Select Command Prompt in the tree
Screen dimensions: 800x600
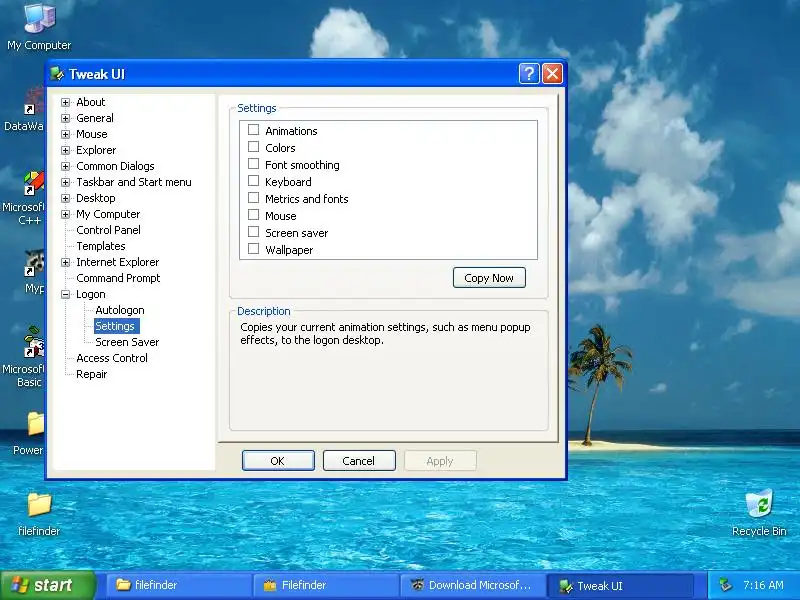(x=118, y=278)
